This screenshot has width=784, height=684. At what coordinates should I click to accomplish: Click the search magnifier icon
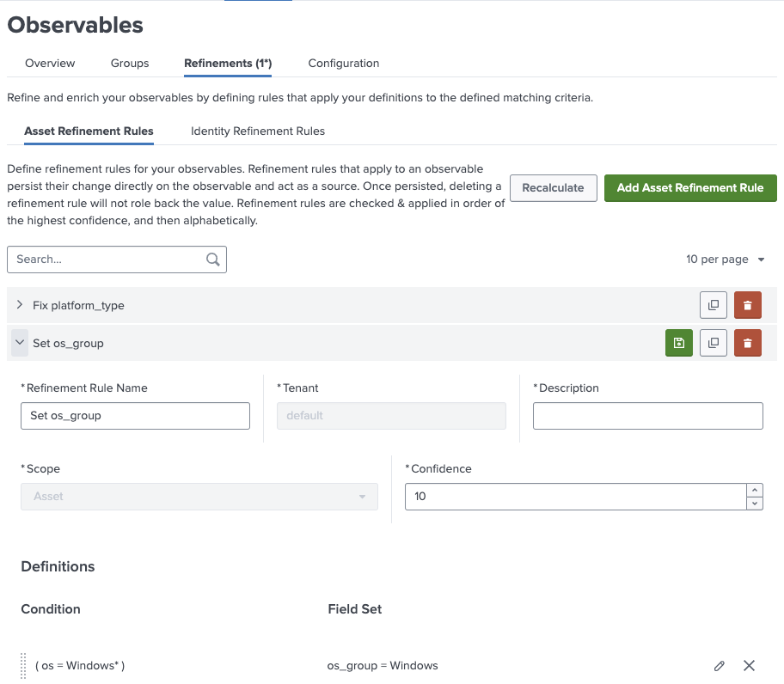[x=211, y=259]
